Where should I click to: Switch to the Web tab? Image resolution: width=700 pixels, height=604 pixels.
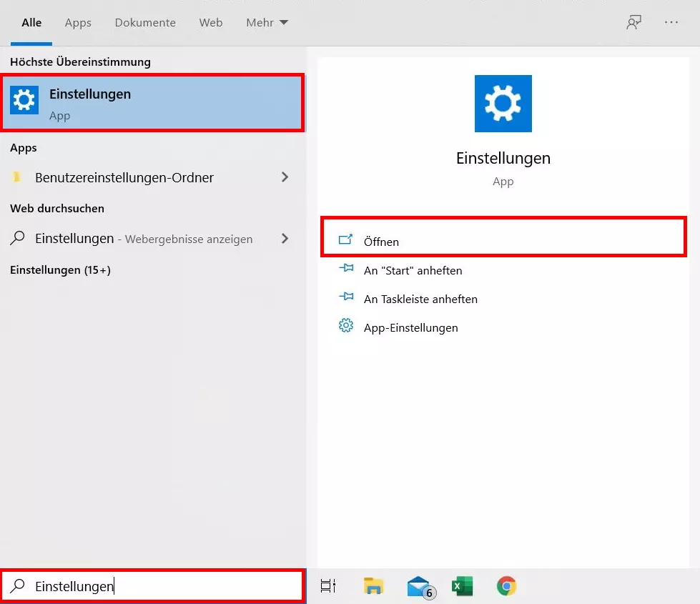coord(211,22)
